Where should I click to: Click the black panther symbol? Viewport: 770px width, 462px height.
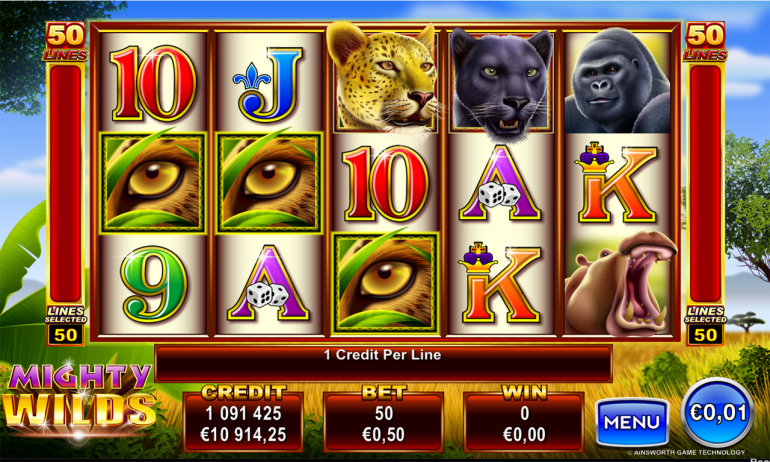[501, 81]
